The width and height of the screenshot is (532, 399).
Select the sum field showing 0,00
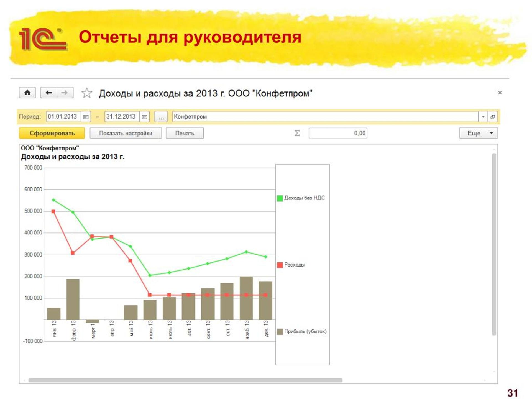pyautogui.click(x=338, y=133)
